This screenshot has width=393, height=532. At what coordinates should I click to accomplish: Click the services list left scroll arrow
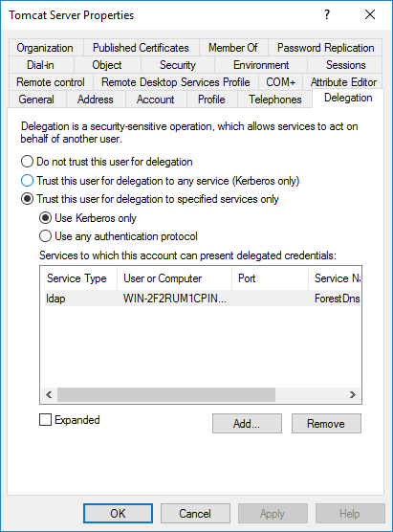(x=49, y=394)
